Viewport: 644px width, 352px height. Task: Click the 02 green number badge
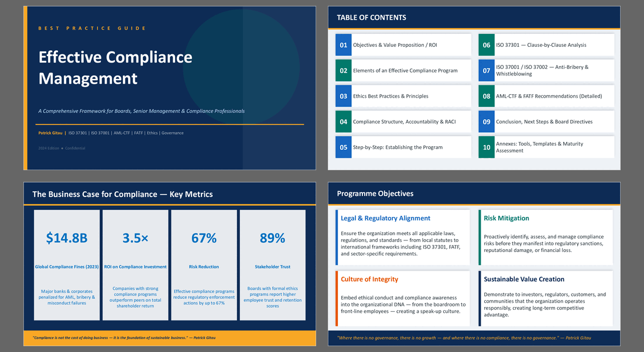click(x=344, y=71)
